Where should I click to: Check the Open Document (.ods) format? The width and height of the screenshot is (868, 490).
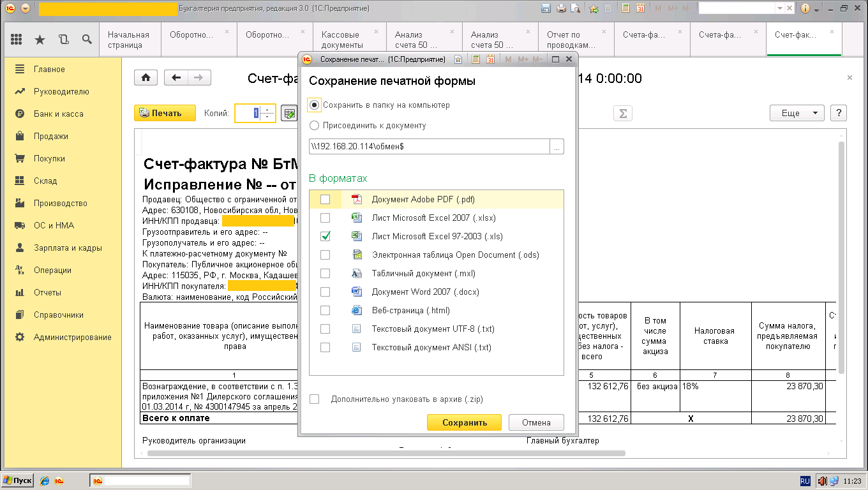tap(325, 255)
